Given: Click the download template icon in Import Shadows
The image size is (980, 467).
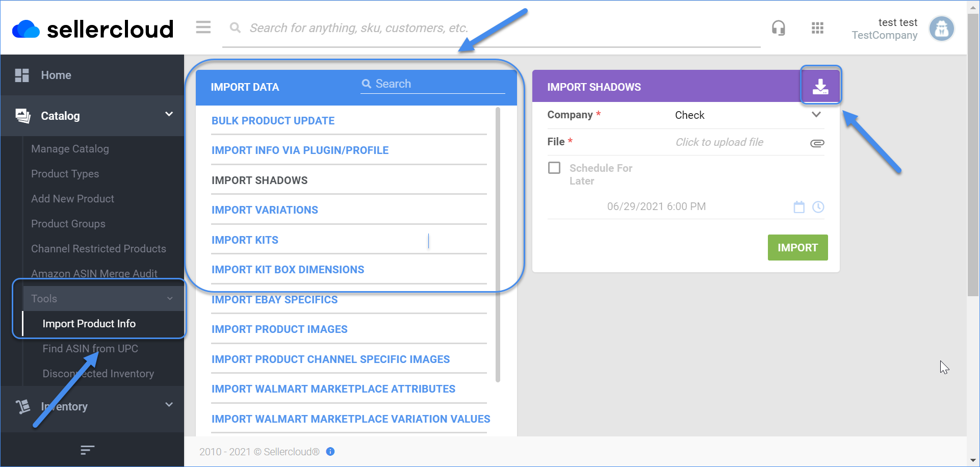Looking at the screenshot, I should coord(820,86).
